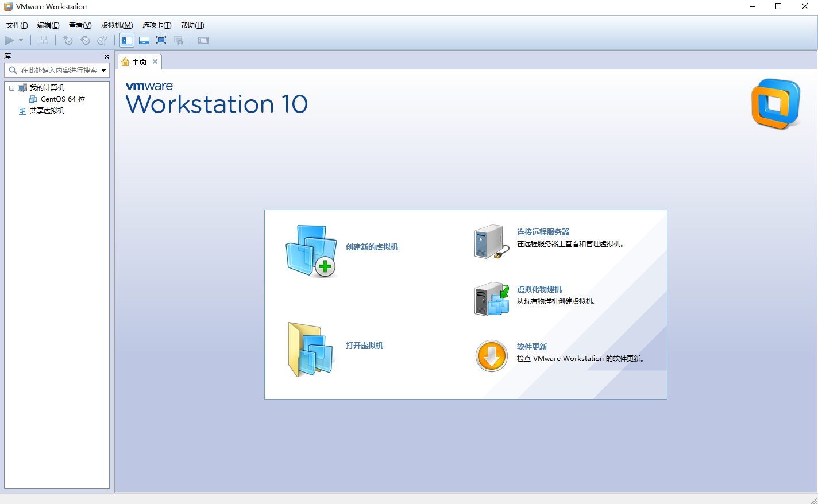This screenshot has height=504, width=818.
Task: Click the 检查 VMware Workstation 的软件更新 text
Action: (580, 359)
